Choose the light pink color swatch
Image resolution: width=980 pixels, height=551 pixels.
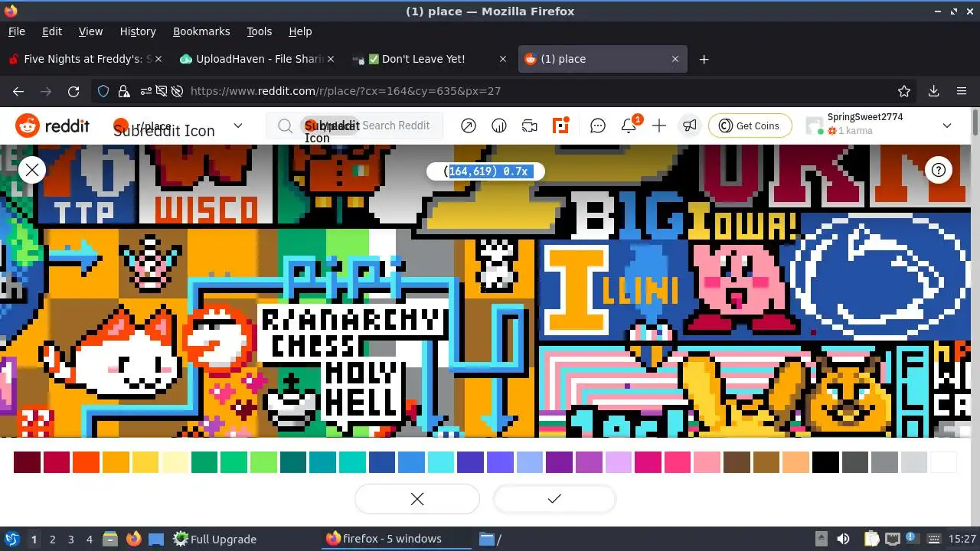pyautogui.click(x=707, y=462)
